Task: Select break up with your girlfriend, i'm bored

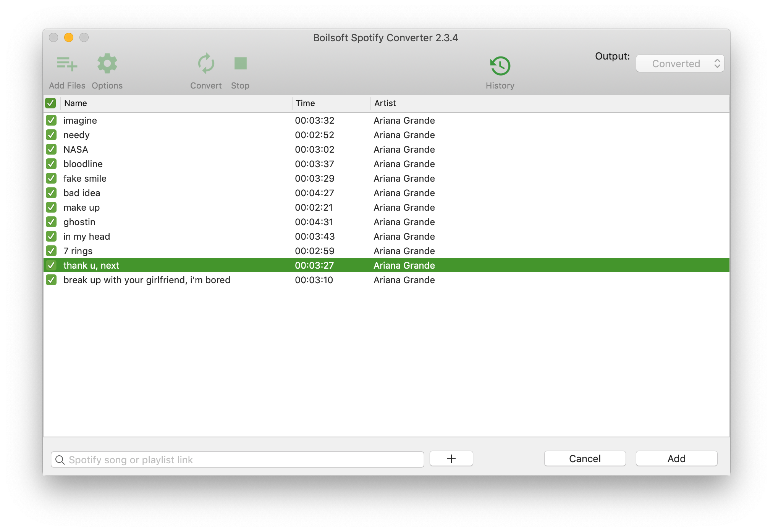Action: [x=147, y=280]
